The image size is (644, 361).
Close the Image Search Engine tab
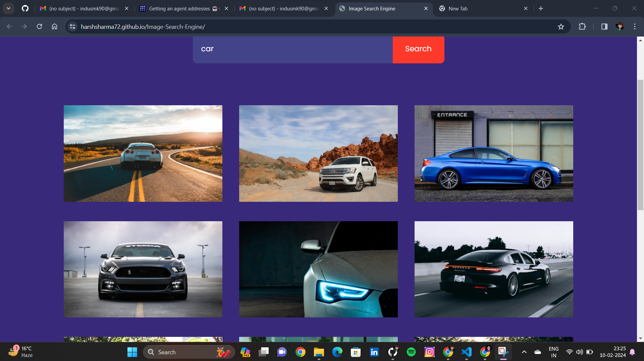[426, 8]
